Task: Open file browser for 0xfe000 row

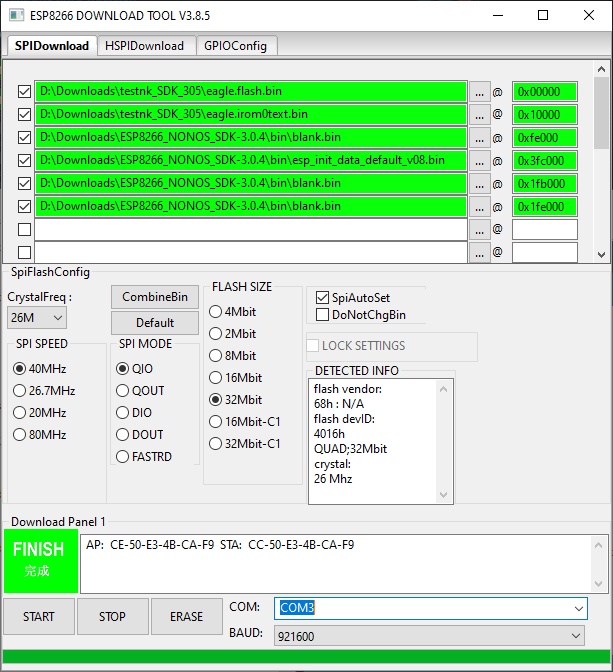Action: pyautogui.click(x=479, y=138)
